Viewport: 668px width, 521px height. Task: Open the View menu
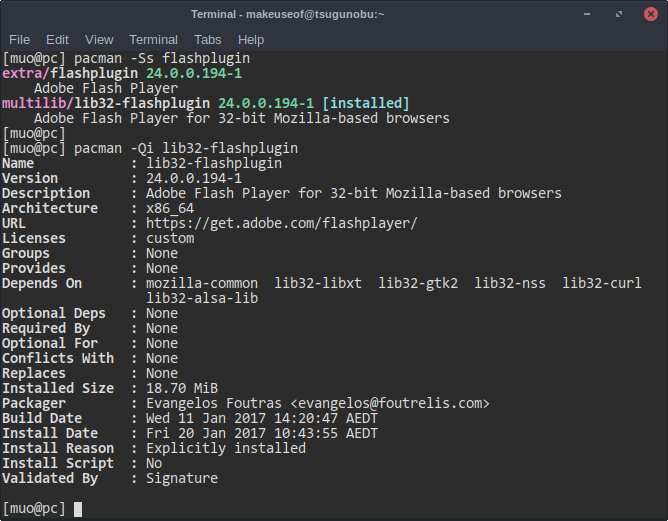(x=99, y=39)
